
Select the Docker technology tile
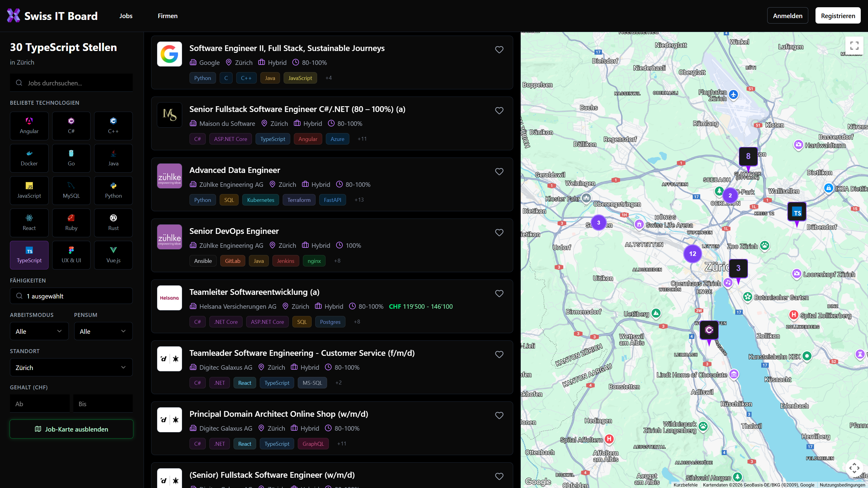[29, 158]
